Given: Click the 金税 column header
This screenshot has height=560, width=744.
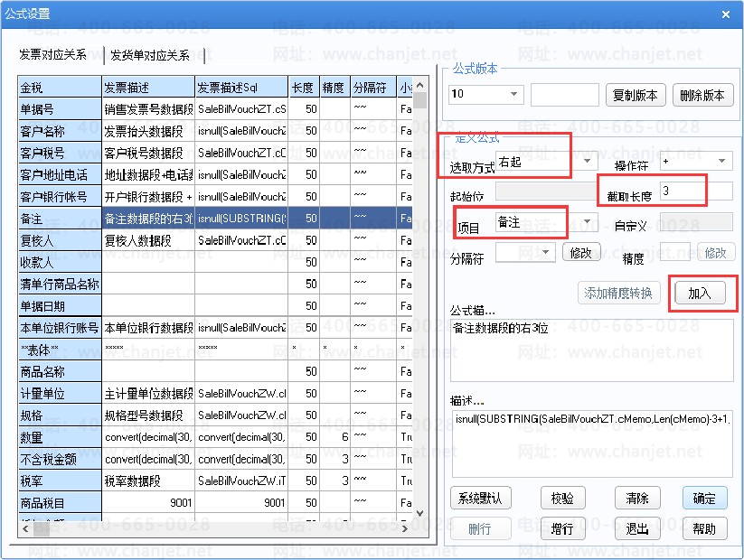Looking at the screenshot, I should pyautogui.click(x=60, y=88).
